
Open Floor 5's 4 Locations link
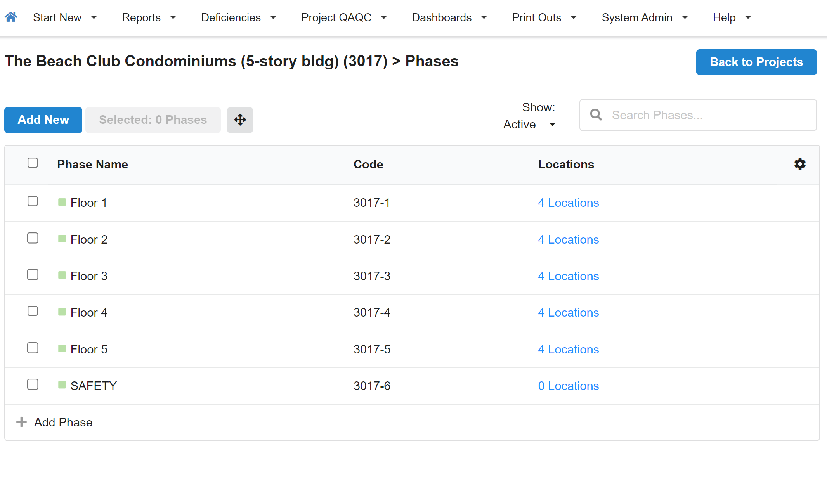coord(569,349)
